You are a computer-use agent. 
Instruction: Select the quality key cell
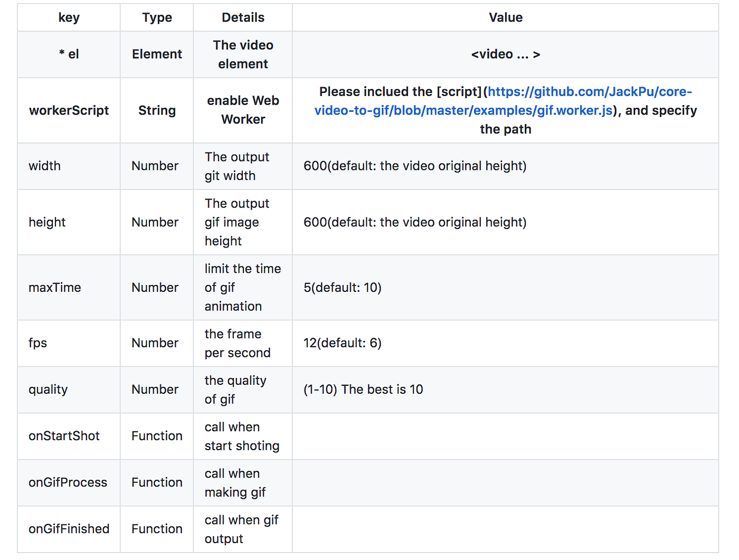click(x=48, y=389)
